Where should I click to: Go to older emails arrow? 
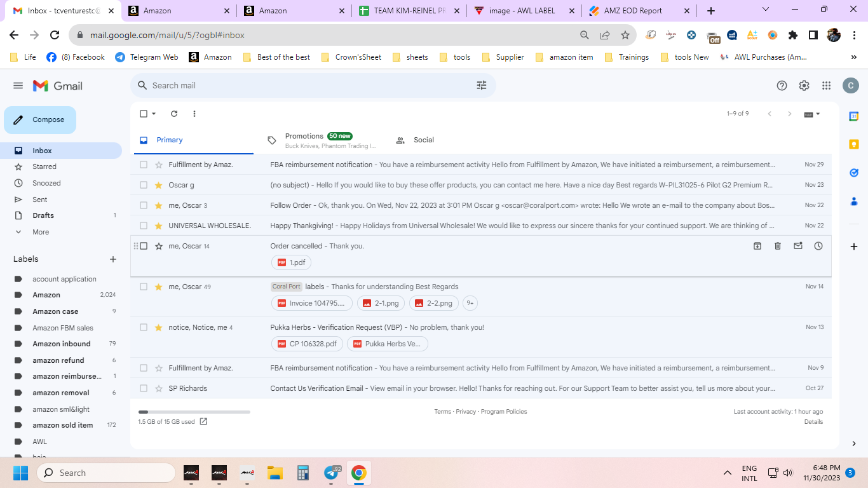(x=790, y=114)
